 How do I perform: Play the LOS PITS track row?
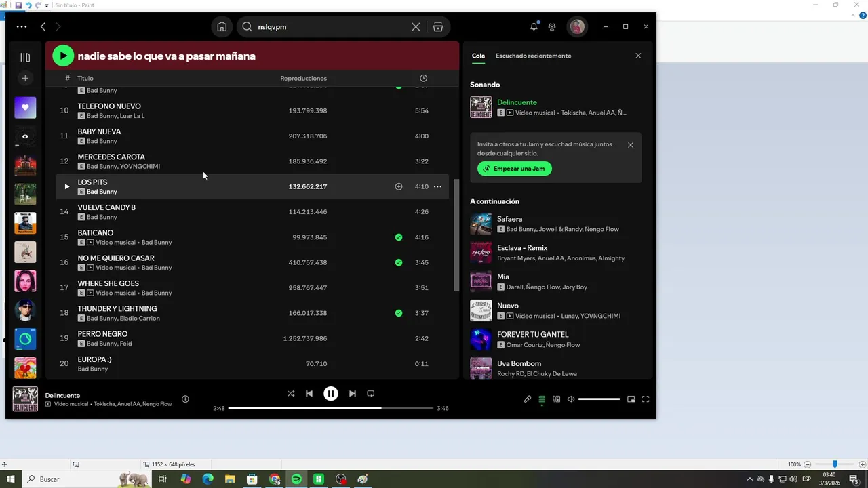(x=66, y=186)
